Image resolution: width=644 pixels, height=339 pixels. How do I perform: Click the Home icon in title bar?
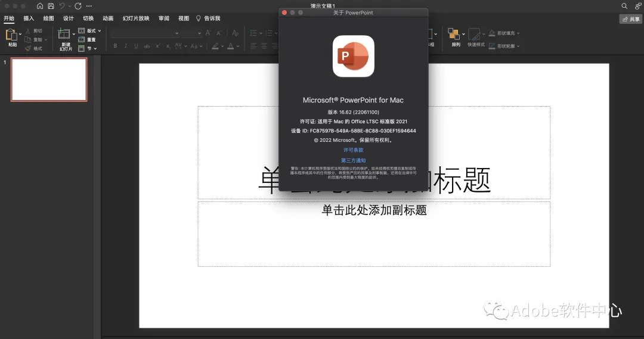point(40,6)
